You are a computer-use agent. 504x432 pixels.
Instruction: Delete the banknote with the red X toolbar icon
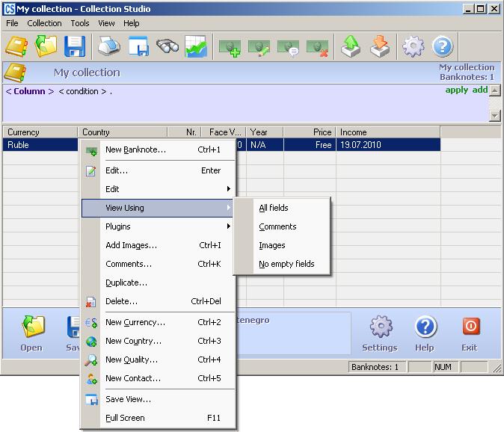[x=318, y=48]
